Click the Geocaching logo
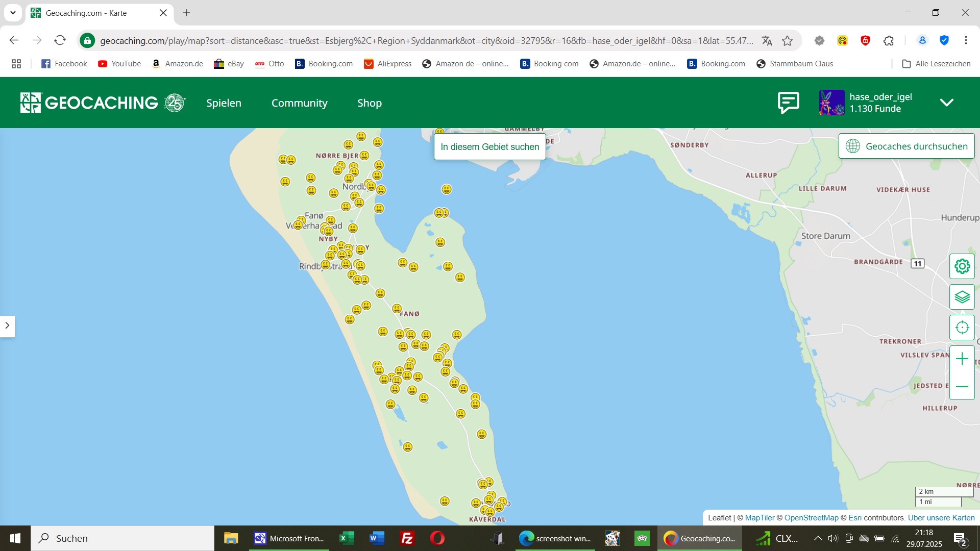Viewport: 980px width, 551px height. click(103, 103)
